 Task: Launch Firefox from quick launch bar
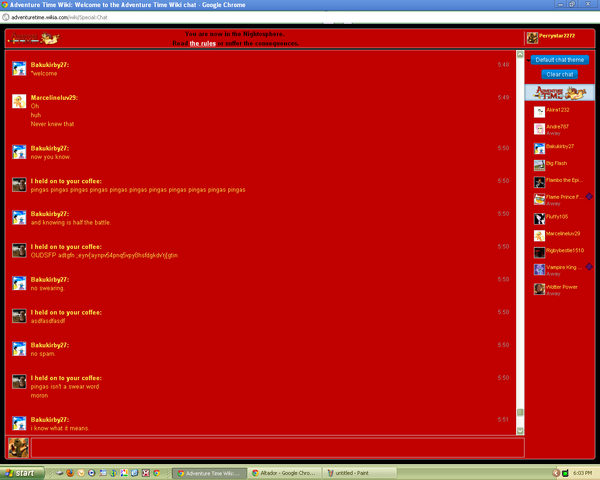tap(70, 473)
